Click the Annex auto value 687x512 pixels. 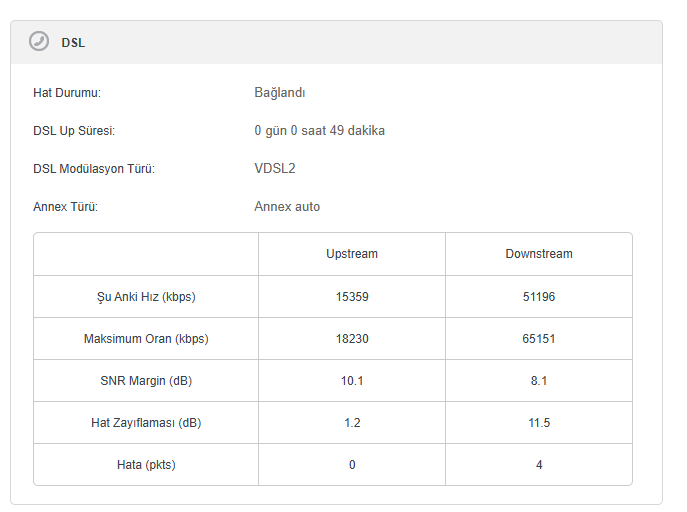click(287, 207)
